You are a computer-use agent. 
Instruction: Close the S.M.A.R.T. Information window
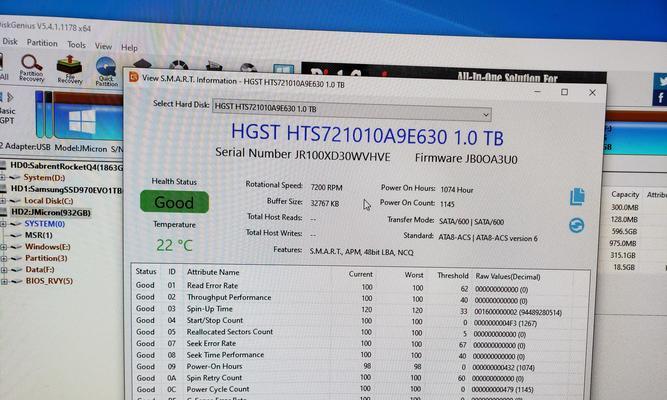pyautogui.click(x=592, y=92)
